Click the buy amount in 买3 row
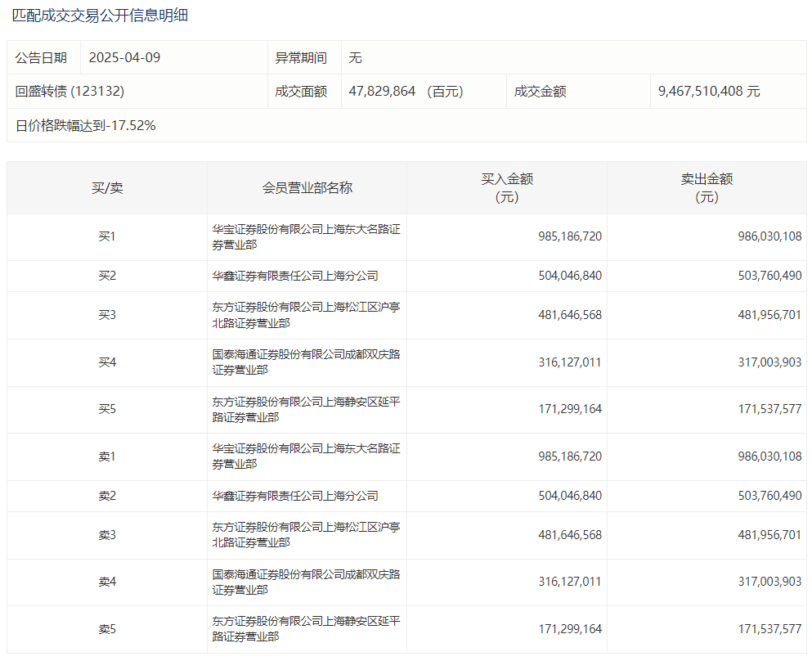Viewport: 812px width, 661px height. pyautogui.click(x=570, y=315)
